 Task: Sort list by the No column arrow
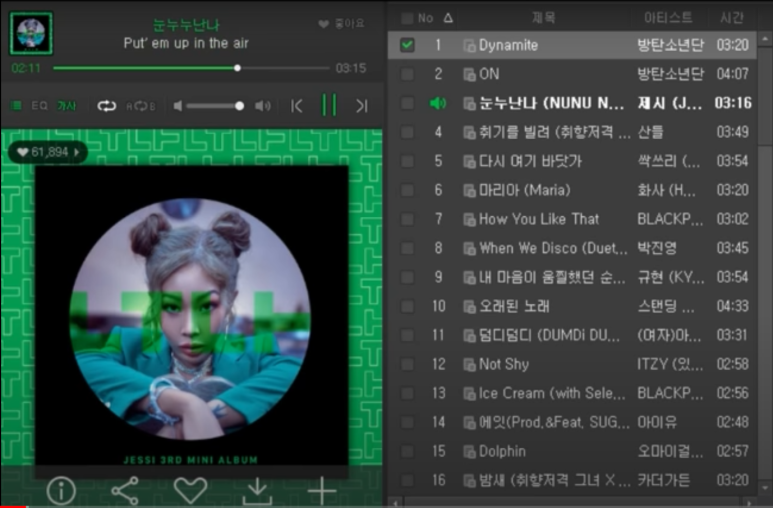[x=448, y=18]
